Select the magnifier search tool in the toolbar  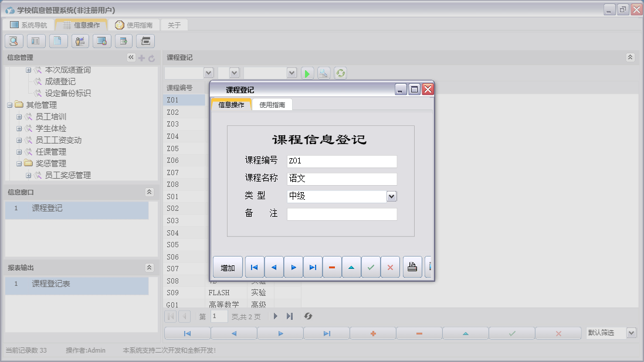coord(13,41)
